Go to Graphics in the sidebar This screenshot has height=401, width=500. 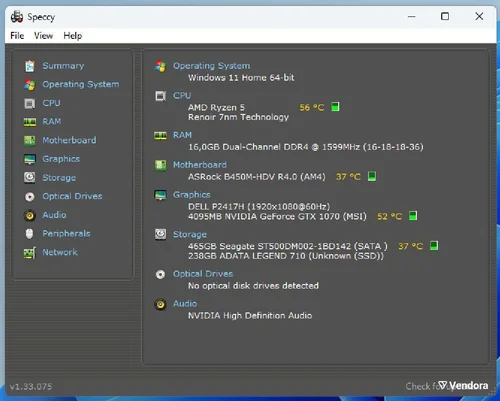click(61, 159)
